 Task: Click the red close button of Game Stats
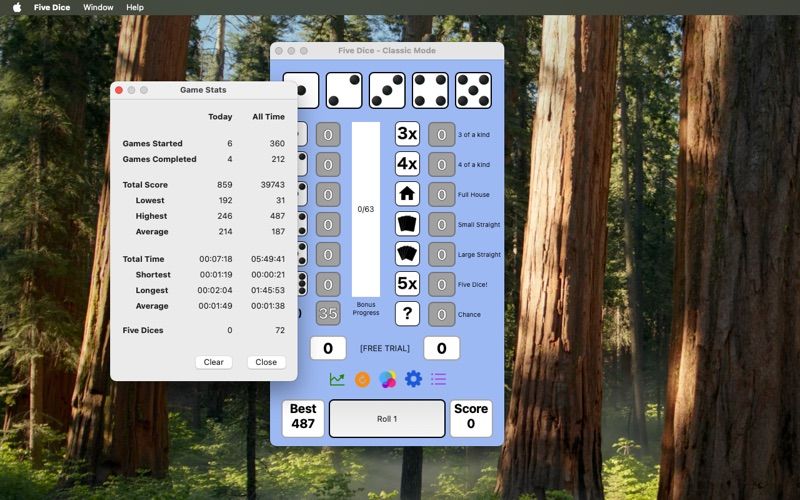(119, 90)
